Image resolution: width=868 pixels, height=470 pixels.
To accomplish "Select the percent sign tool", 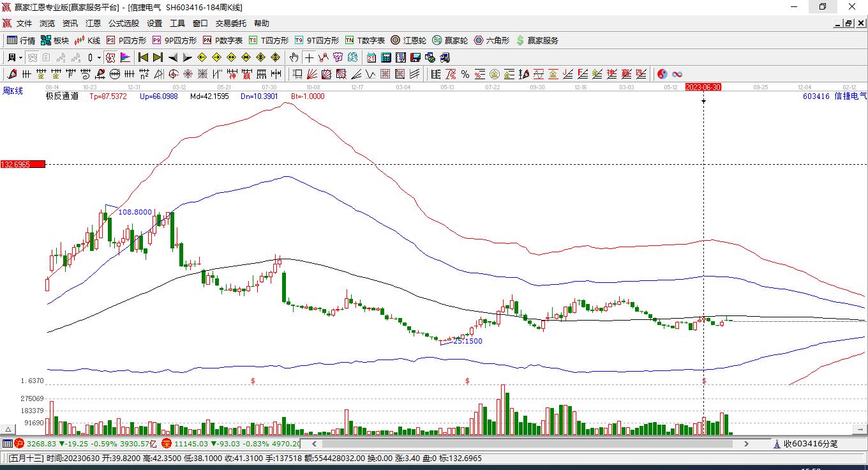I will (x=465, y=74).
